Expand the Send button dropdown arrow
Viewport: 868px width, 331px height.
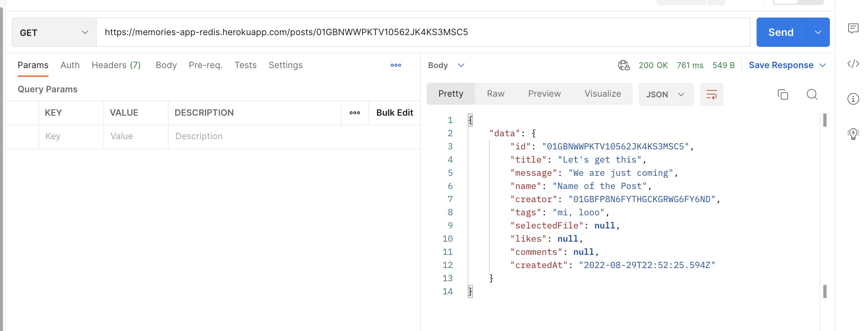818,32
